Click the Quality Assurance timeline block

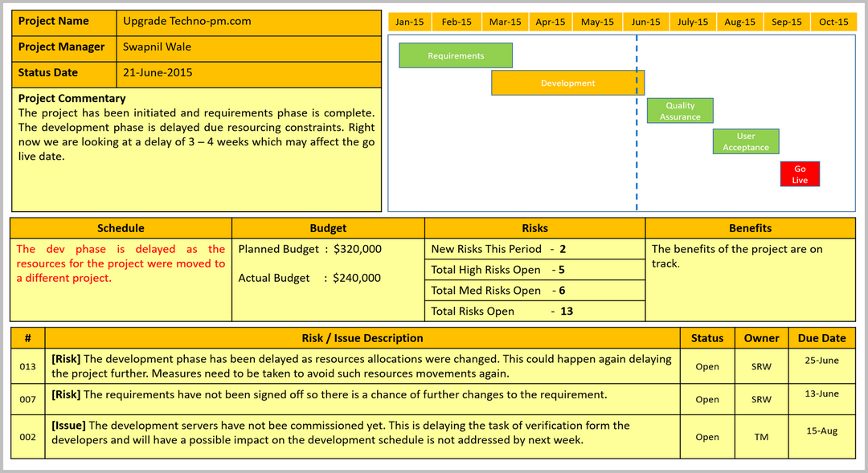click(680, 111)
